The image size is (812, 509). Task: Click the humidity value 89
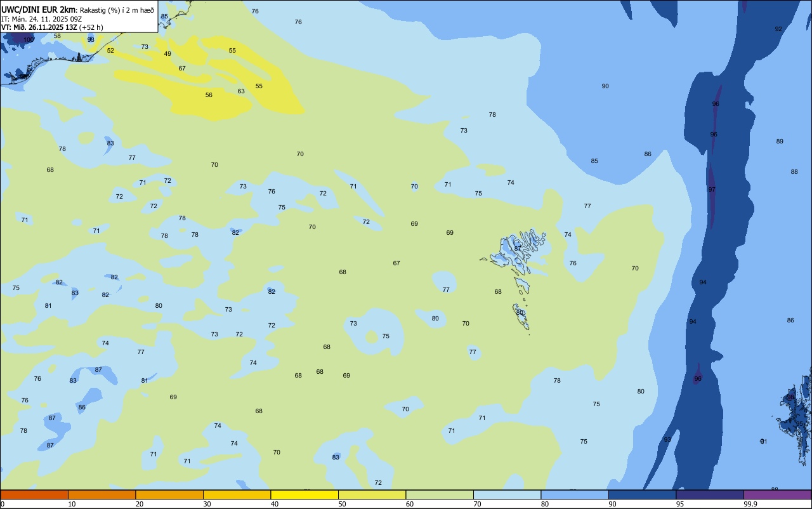click(780, 142)
